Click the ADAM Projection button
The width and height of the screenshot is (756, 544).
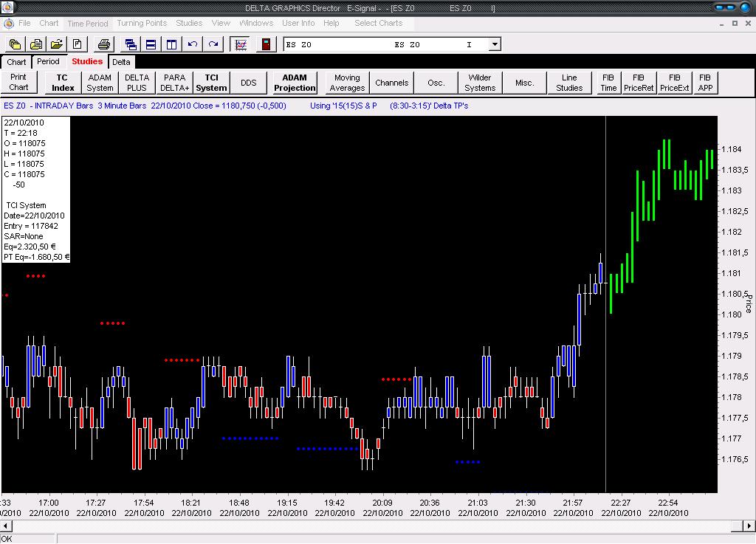coord(295,83)
